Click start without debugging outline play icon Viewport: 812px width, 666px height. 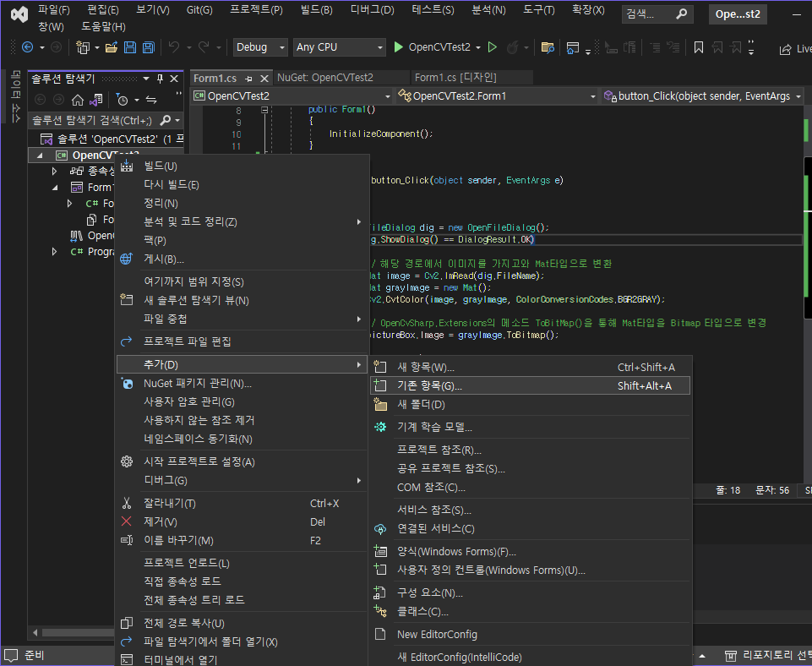point(493,47)
